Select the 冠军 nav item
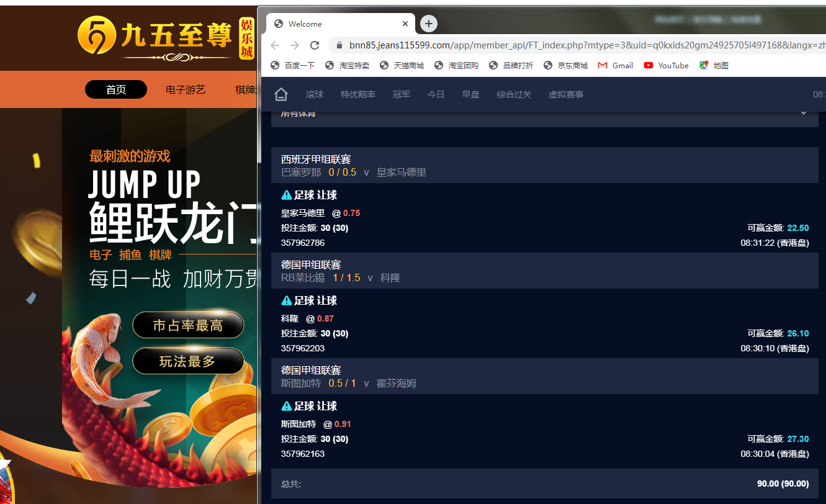826x504 pixels. click(402, 94)
